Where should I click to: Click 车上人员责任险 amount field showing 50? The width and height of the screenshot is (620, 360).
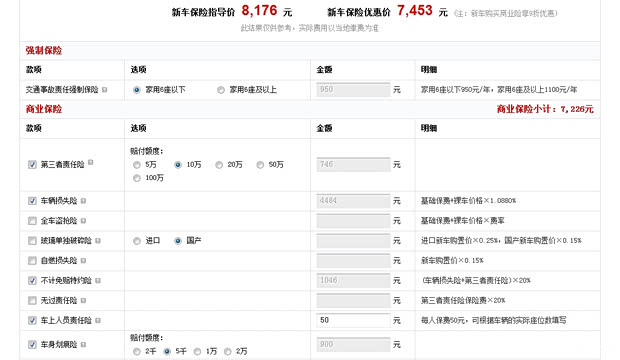353,320
